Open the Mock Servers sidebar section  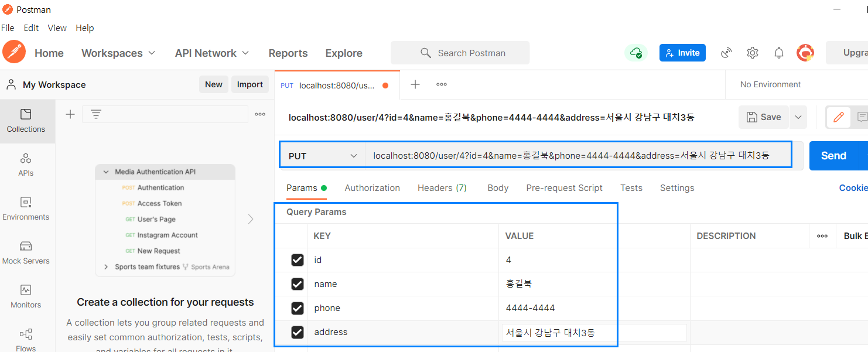tap(26, 252)
